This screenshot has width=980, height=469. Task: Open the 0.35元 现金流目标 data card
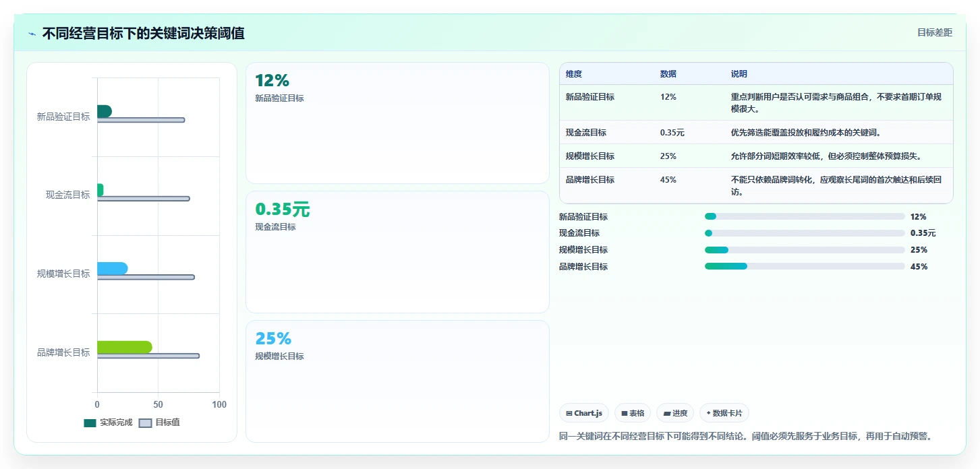pos(397,252)
